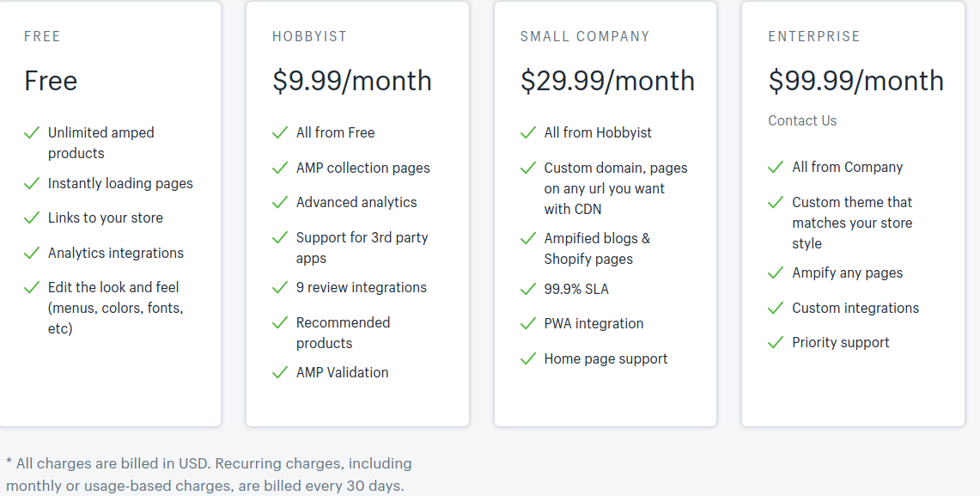
Task: Click checkmark beside AMP Validation
Action: pyautogui.click(x=280, y=373)
